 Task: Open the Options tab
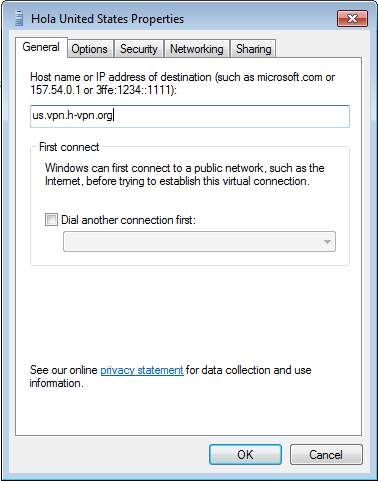coord(89,49)
